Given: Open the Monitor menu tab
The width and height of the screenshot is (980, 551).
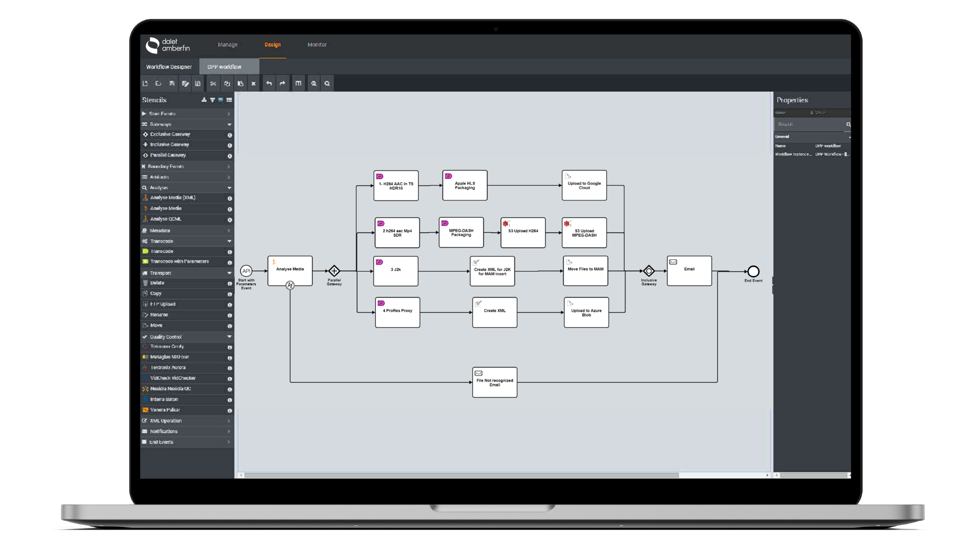Looking at the screenshot, I should click(317, 45).
